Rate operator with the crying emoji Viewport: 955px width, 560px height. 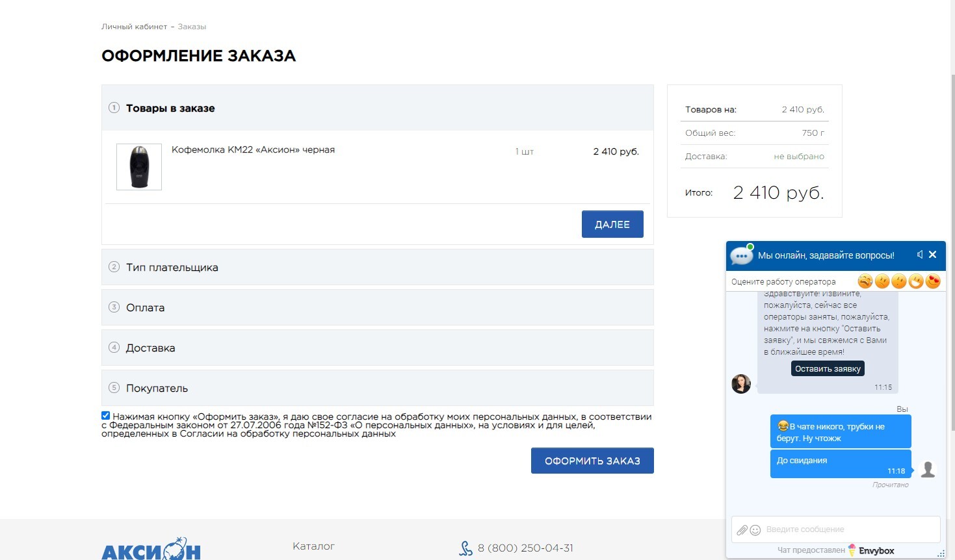pyautogui.click(x=865, y=281)
